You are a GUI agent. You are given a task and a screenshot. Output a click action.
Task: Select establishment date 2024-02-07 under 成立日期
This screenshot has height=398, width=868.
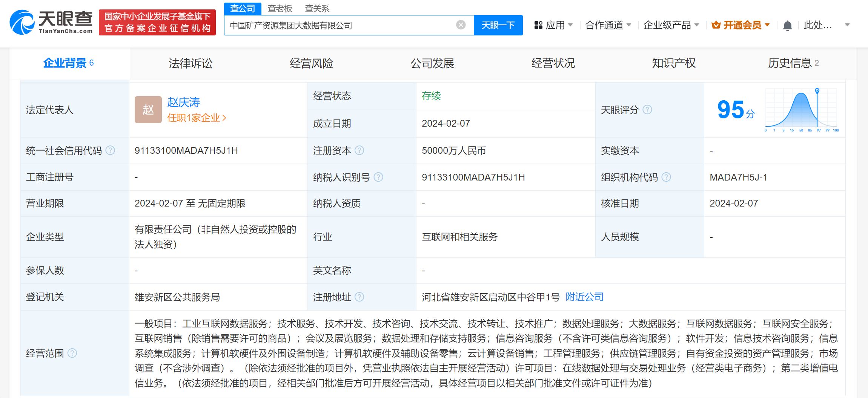click(446, 123)
